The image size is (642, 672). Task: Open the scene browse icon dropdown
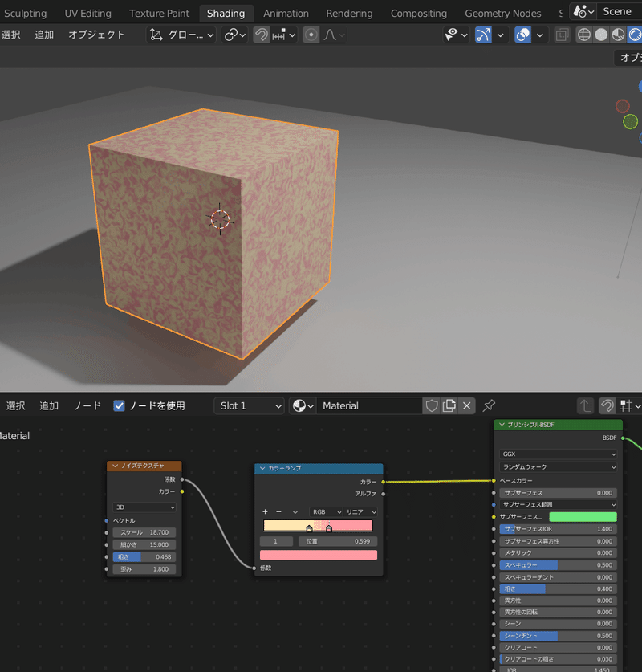click(583, 11)
